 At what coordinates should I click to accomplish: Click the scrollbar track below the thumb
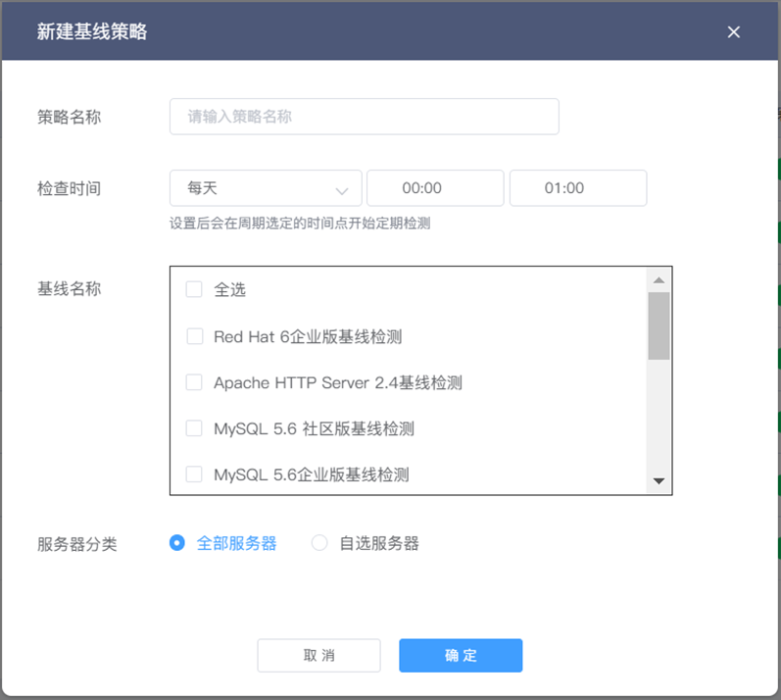click(x=659, y=416)
